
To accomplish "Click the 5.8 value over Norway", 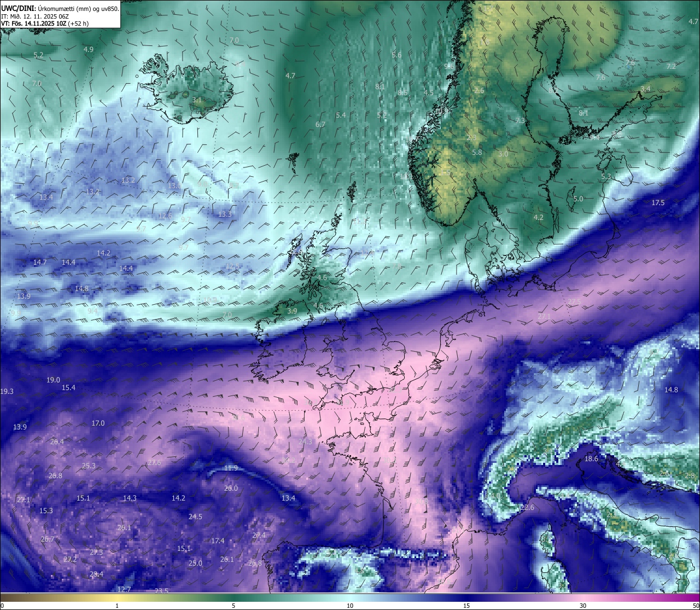I will (477, 152).
